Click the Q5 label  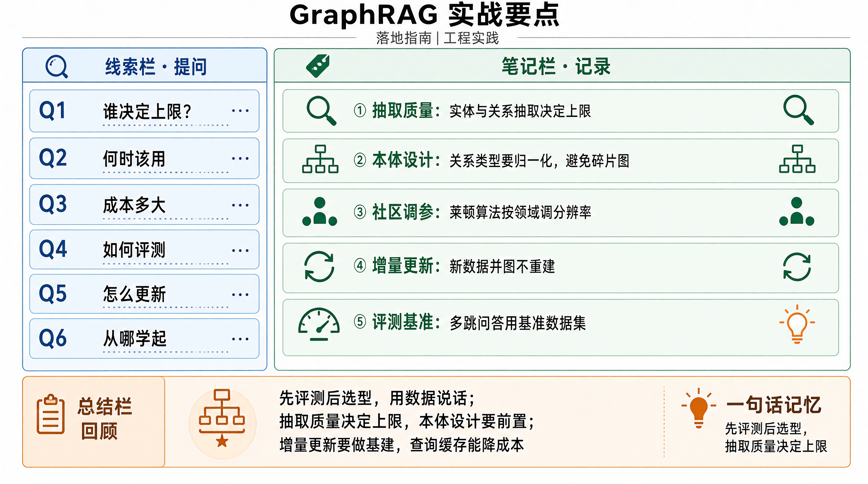coord(53,294)
